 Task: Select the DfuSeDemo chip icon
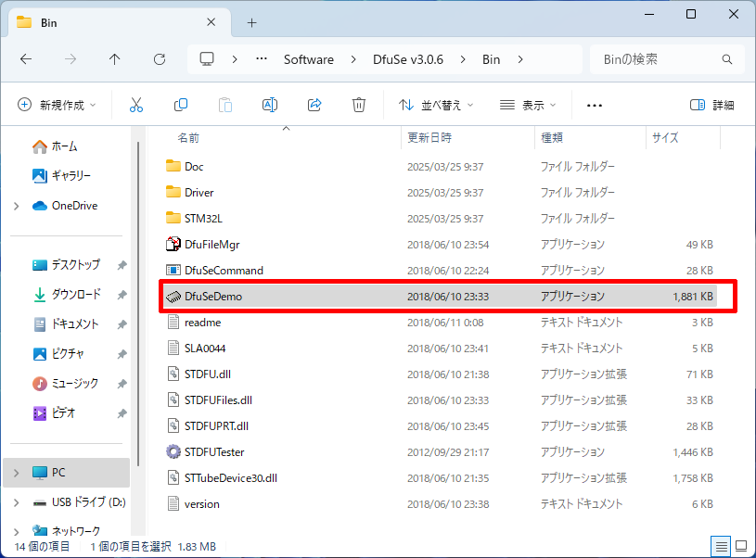coord(173,297)
